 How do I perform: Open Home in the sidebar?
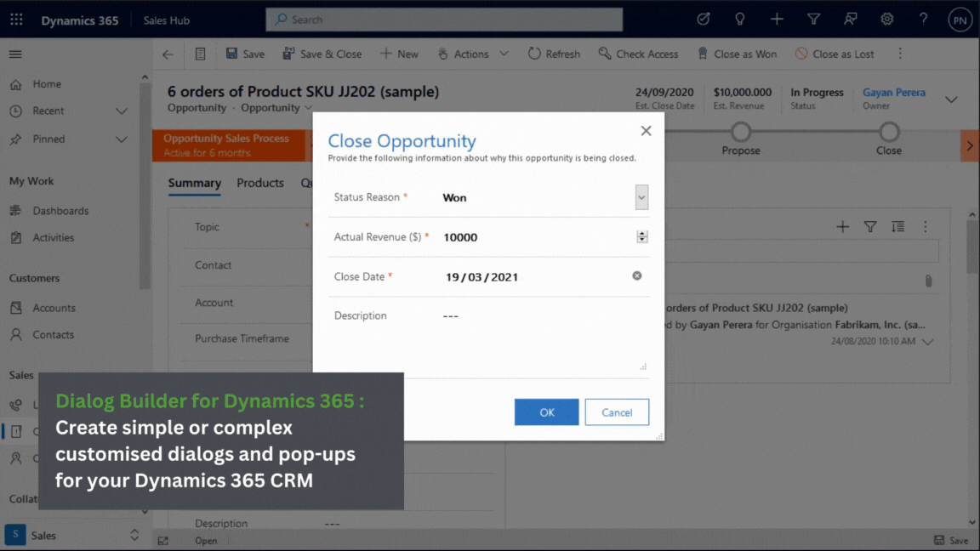tap(46, 84)
